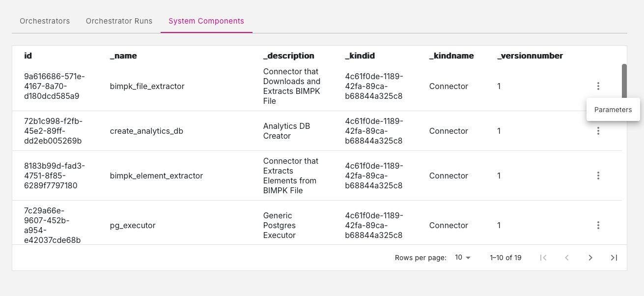Click the _versionnumber column header
Screen dimensions: 644x296
click(x=530, y=56)
